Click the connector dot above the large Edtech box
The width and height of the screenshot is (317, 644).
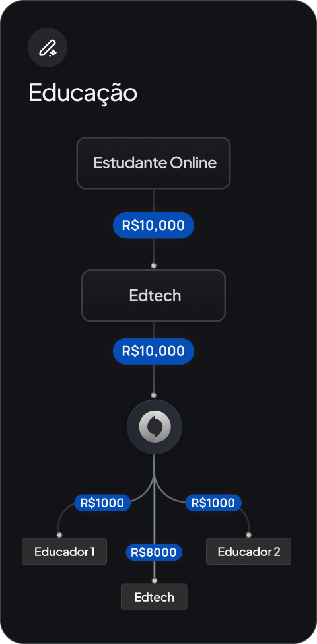click(154, 266)
